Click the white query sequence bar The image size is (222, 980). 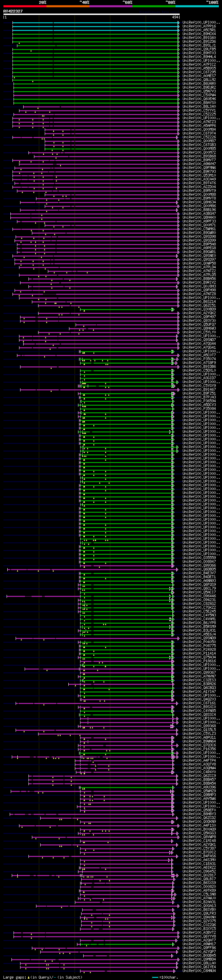click(x=92, y=15)
